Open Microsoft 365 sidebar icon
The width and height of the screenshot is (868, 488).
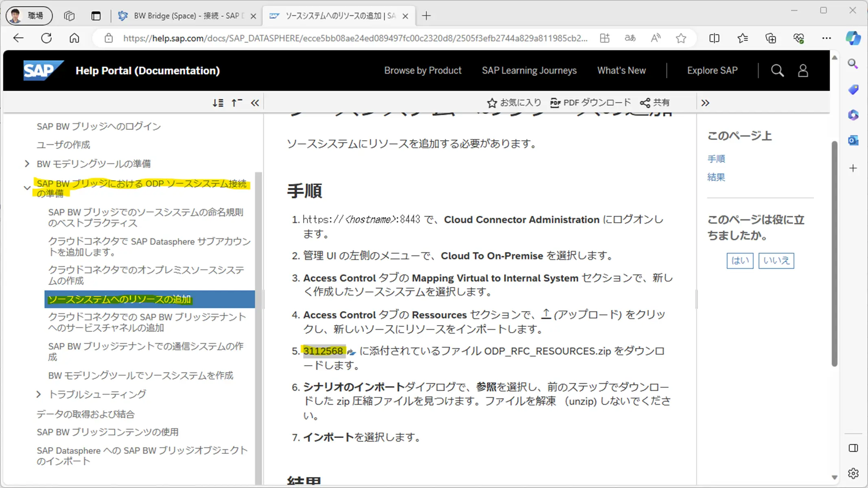click(x=853, y=115)
